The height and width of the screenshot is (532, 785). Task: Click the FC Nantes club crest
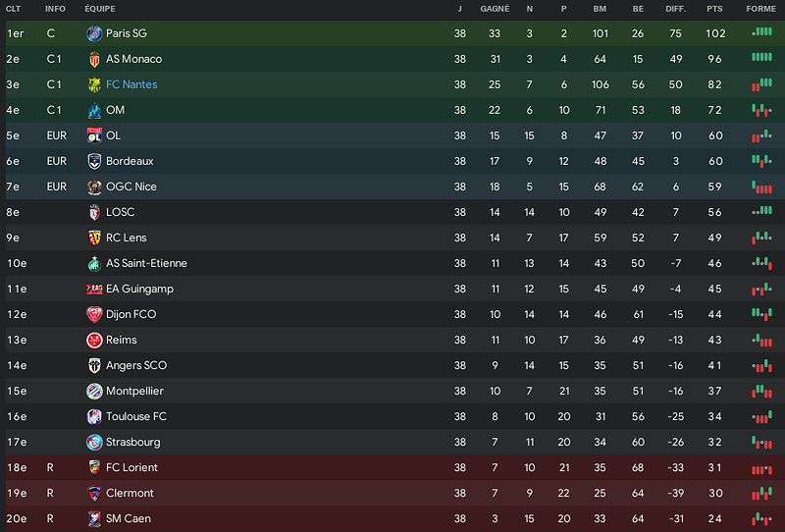pyautogui.click(x=94, y=84)
